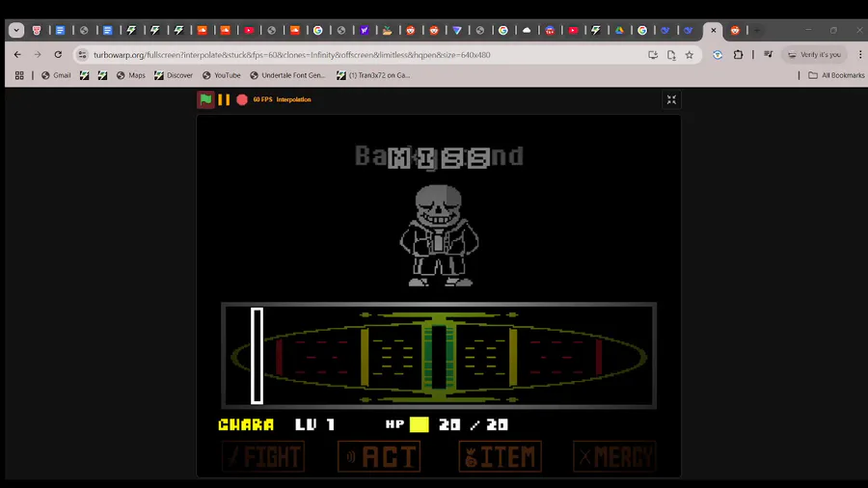Expand the All Bookmarks folder

836,75
